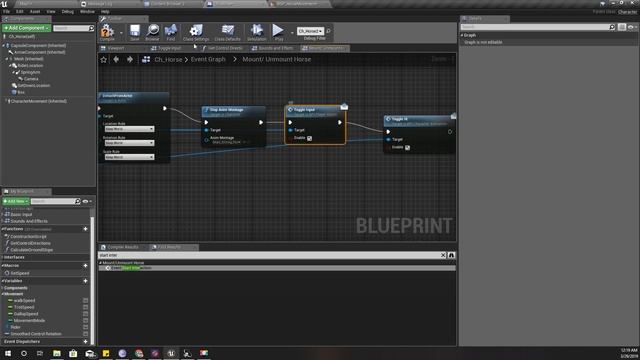
Task: Click Event Graph in the breadcrumb
Action: (x=208, y=60)
